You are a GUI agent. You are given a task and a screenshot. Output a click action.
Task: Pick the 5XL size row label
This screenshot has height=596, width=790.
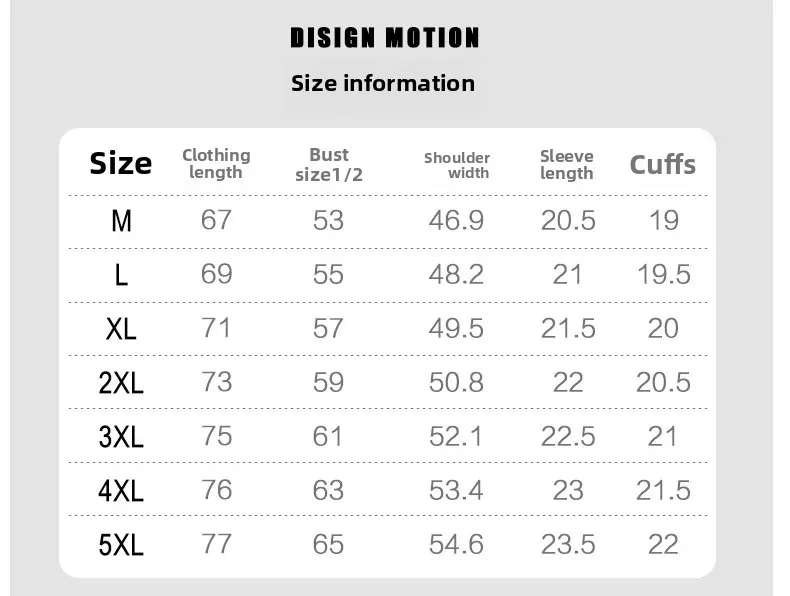tap(121, 545)
